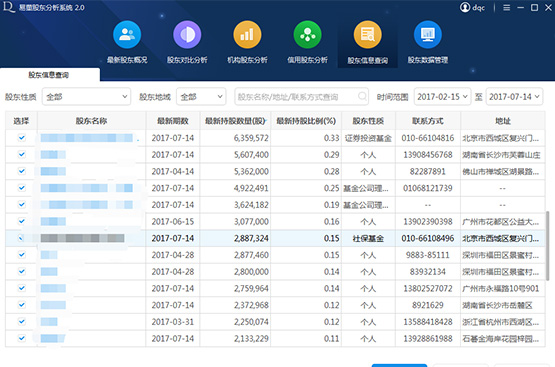Screen dimensions: 555x367
Task: Uncheck the row with 2,759,964 shares
Action: (x=22, y=288)
